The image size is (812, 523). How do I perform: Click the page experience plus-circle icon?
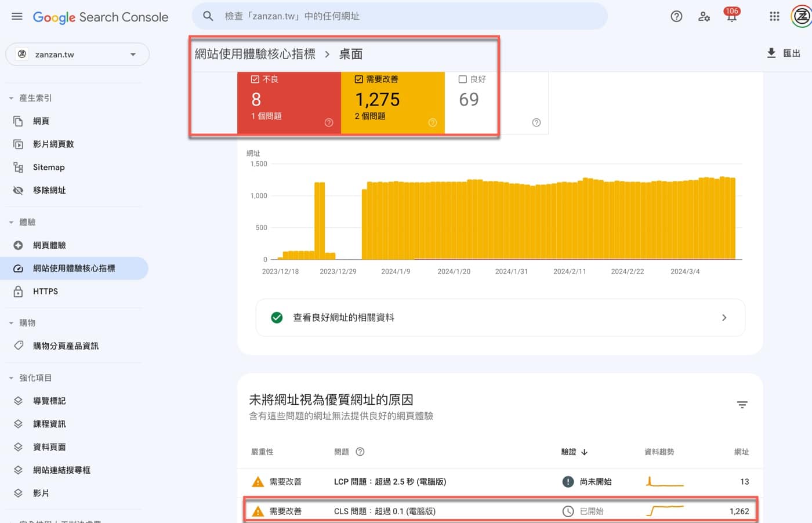point(18,245)
